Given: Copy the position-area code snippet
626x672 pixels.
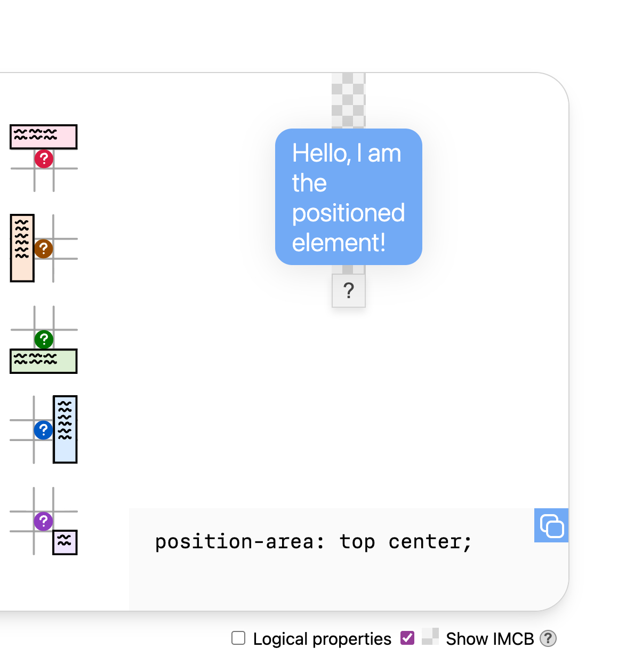Looking at the screenshot, I should coord(551,526).
